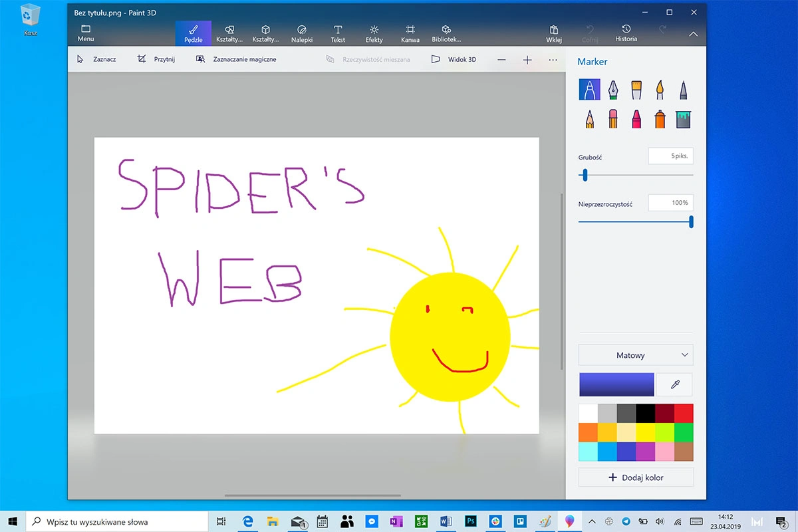Click the Nieprzezroczystość opacity value field
798x532 pixels.
tap(670, 203)
